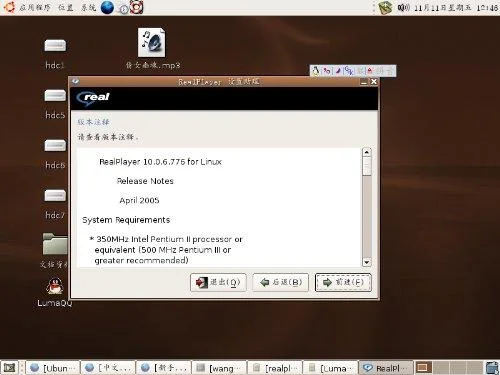The image size is (500, 375).
Task: Click the 退出(Q) quit button
Action: 218,282
